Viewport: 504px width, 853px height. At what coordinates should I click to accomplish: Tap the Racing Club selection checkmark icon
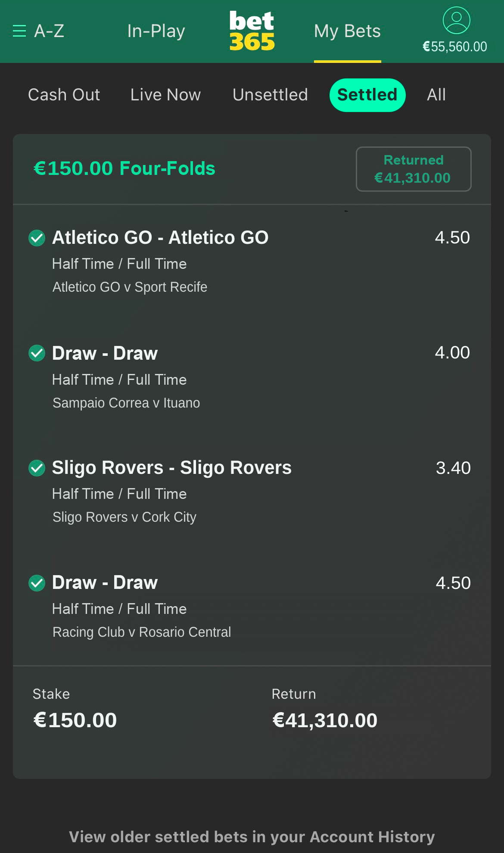37,583
